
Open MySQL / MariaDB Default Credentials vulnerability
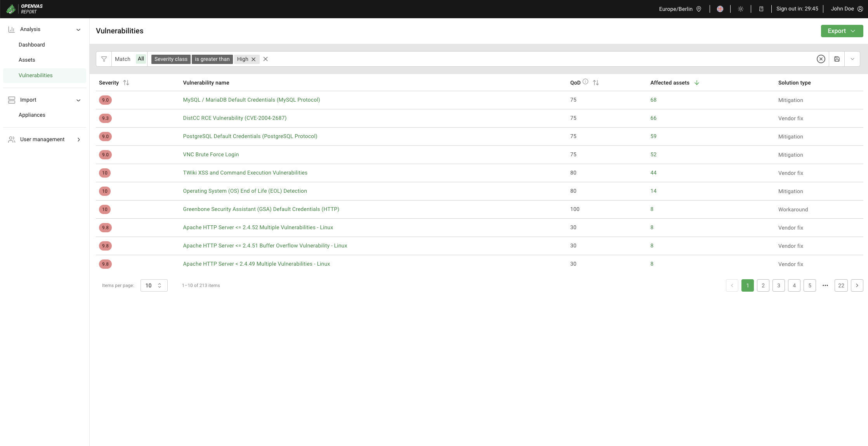[251, 100]
